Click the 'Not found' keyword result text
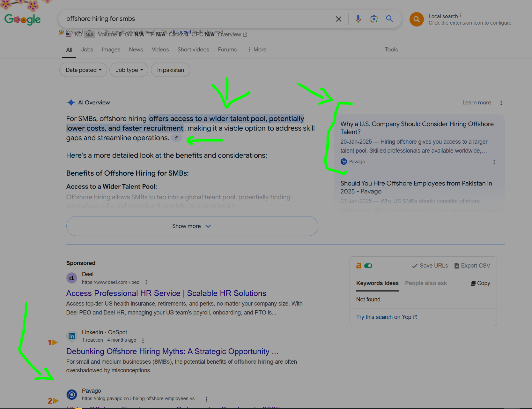The width and height of the screenshot is (532, 409). [368, 299]
